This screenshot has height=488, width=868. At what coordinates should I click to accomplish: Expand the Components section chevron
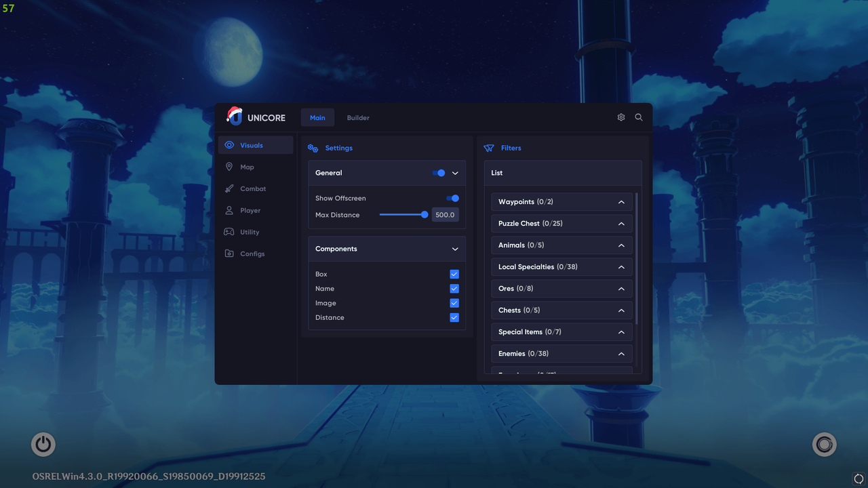[x=455, y=249]
